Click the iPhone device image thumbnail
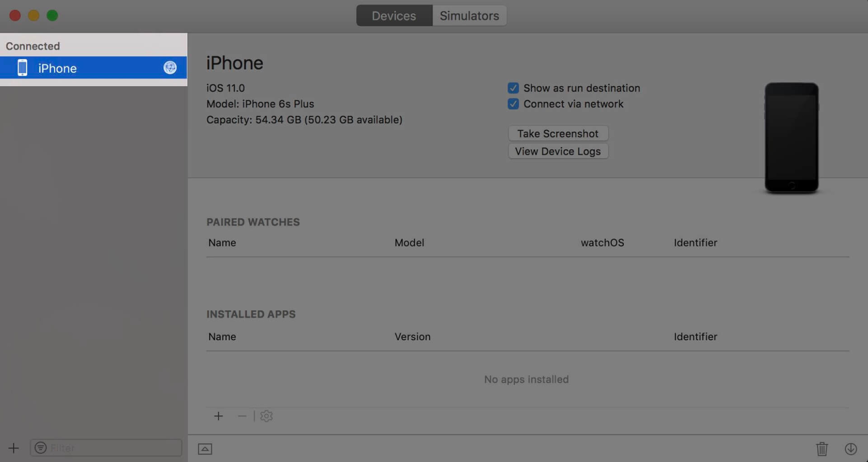Screen dimensions: 868x462 pyautogui.click(x=791, y=138)
